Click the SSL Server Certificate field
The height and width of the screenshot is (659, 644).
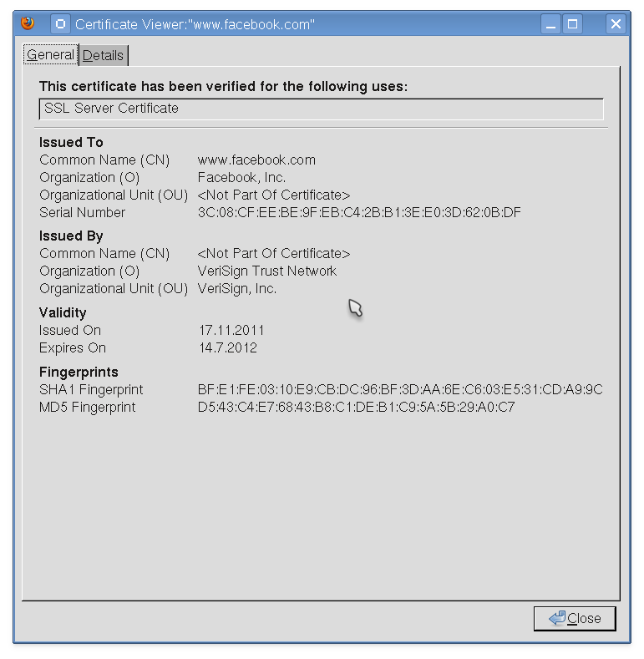point(321,109)
